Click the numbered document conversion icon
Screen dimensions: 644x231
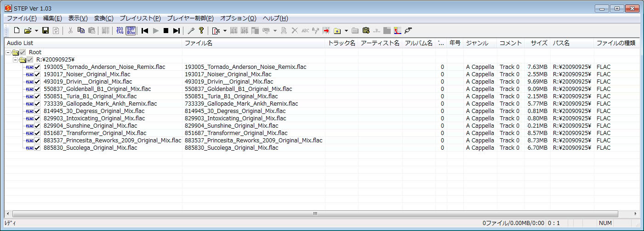point(216,31)
